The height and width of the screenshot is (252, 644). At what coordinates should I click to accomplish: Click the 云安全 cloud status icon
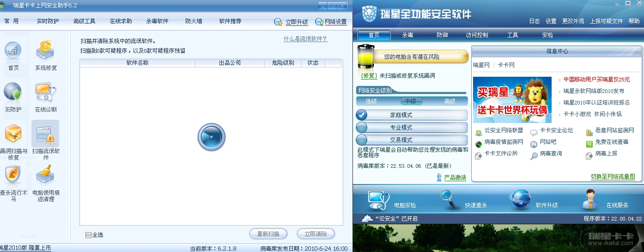[367, 218]
